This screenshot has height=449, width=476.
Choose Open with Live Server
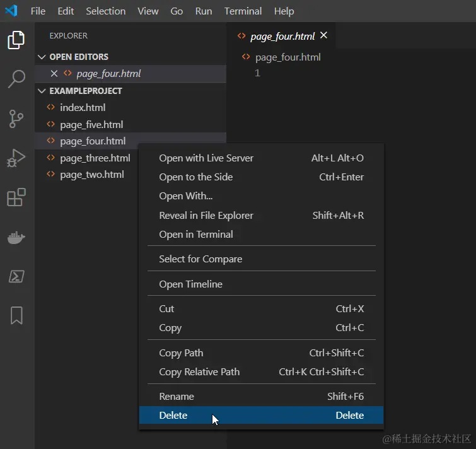pos(261,158)
